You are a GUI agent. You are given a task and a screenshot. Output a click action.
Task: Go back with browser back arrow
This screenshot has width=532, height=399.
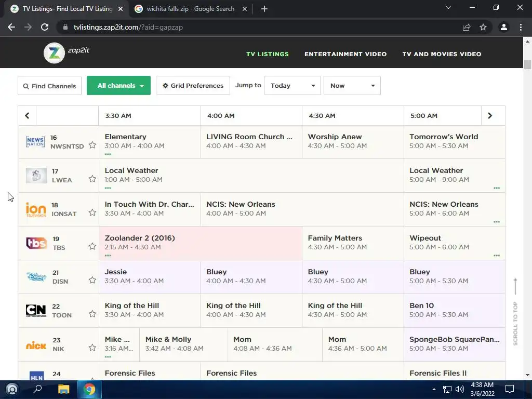[x=11, y=27]
